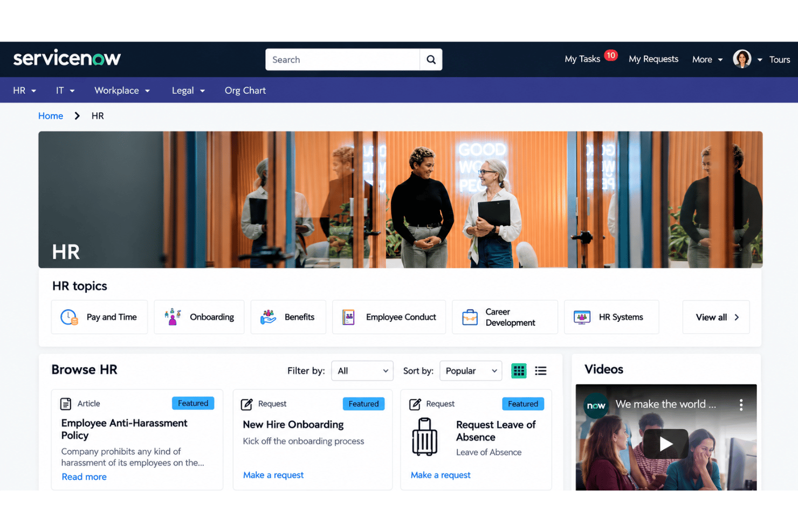Click the Request pencil icon on the New Hire Onboarding card
The width and height of the screenshot is (798, 532).
[x=247, y=404]
